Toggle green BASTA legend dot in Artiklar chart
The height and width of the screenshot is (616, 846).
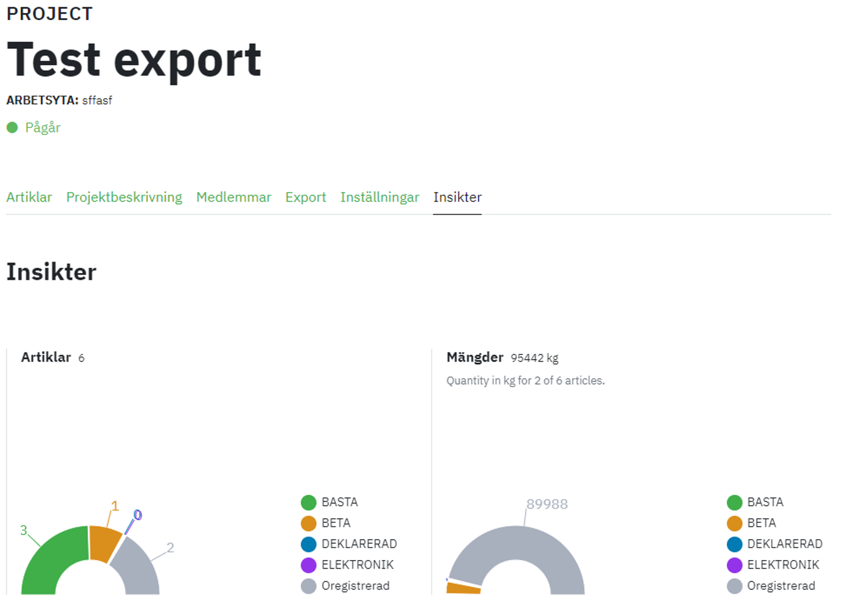tap(308, 502)
